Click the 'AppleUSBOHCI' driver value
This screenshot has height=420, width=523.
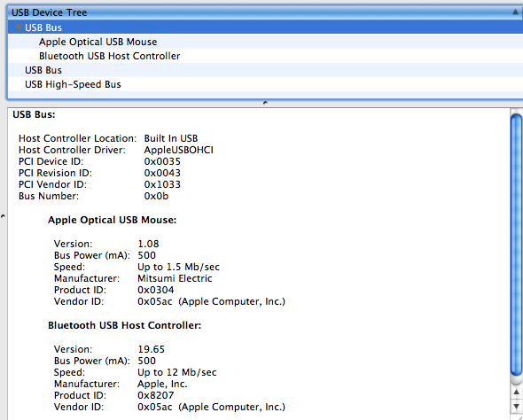pyautogui.click(x=178, y=150)
